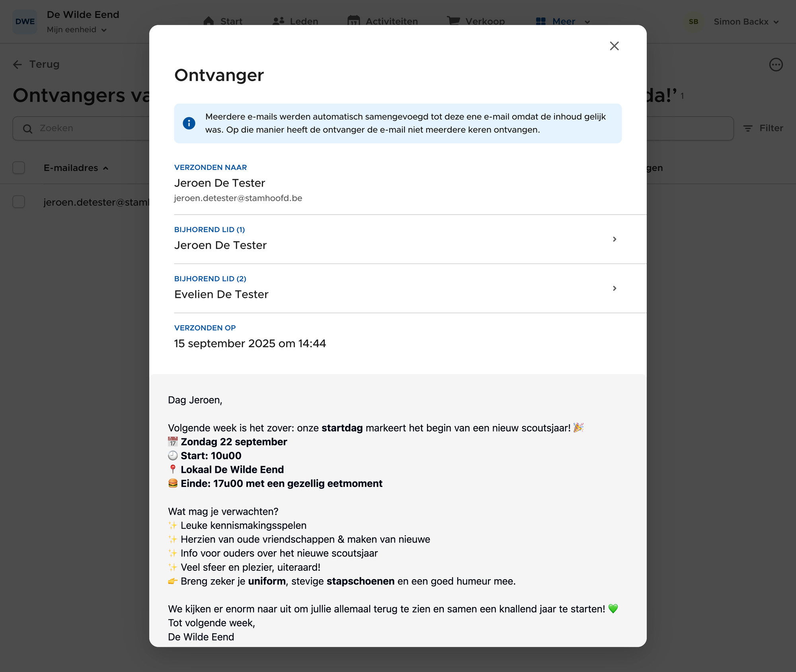Open the three-dots more options icon
Viewport: 796px width, 672px height.
[776, 64]
